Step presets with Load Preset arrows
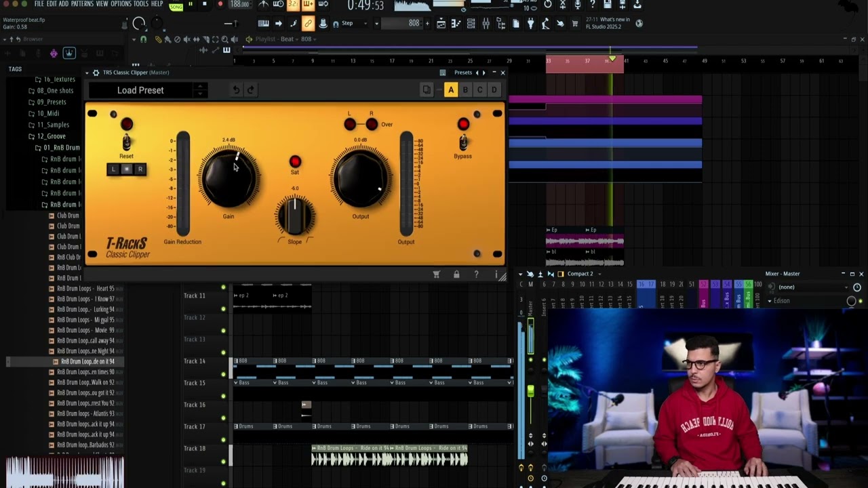The width and height of the screenshot is (868, 488). tap(200, 90)
